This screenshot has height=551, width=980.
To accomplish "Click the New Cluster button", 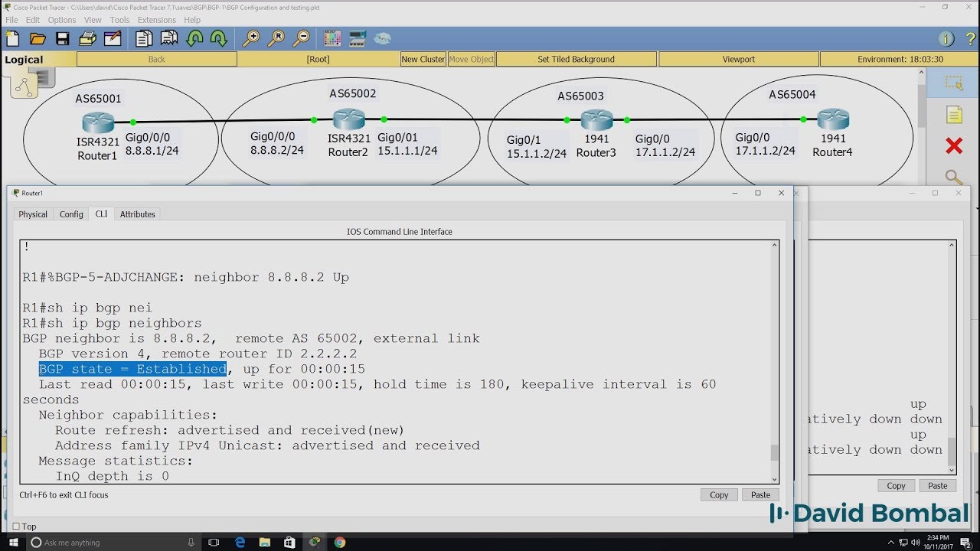I will (423, 59).
